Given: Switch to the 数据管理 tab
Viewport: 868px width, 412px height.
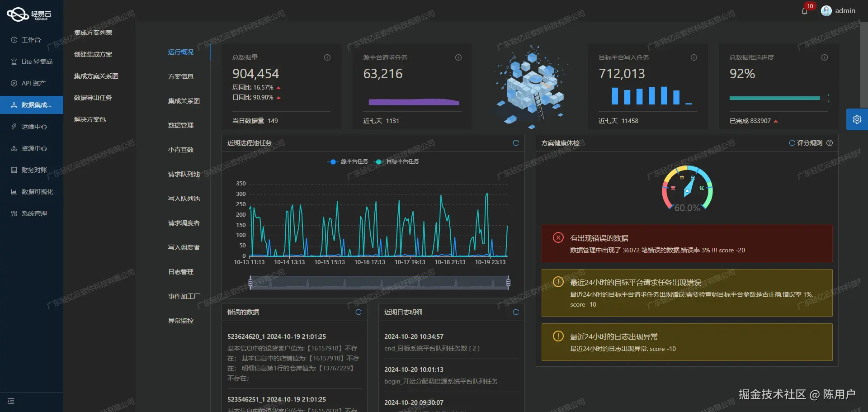Looking at the screenshot, I should [181, 125].
